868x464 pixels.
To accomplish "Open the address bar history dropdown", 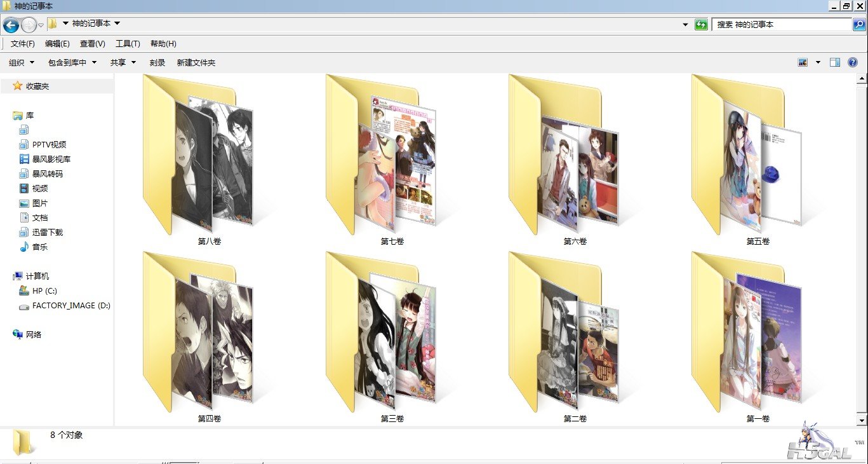I will (685, 25).
